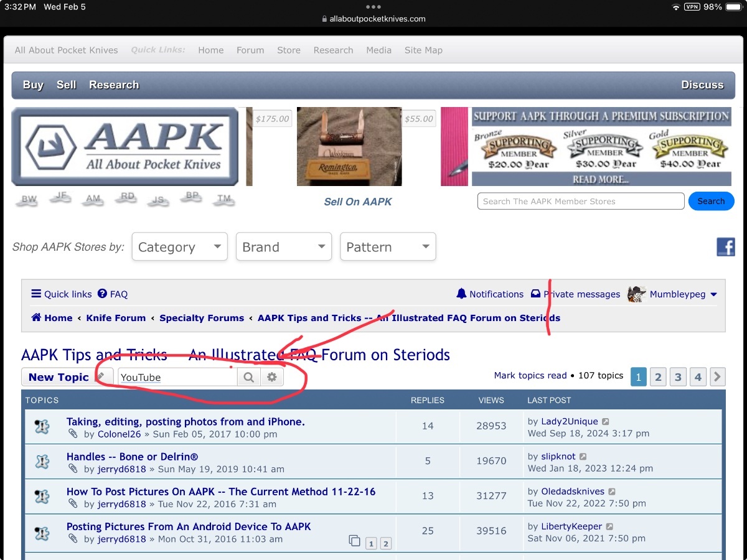Click the RD knife brand icon
The width and height of the screenshot is (747, 560).
(128, 198)
